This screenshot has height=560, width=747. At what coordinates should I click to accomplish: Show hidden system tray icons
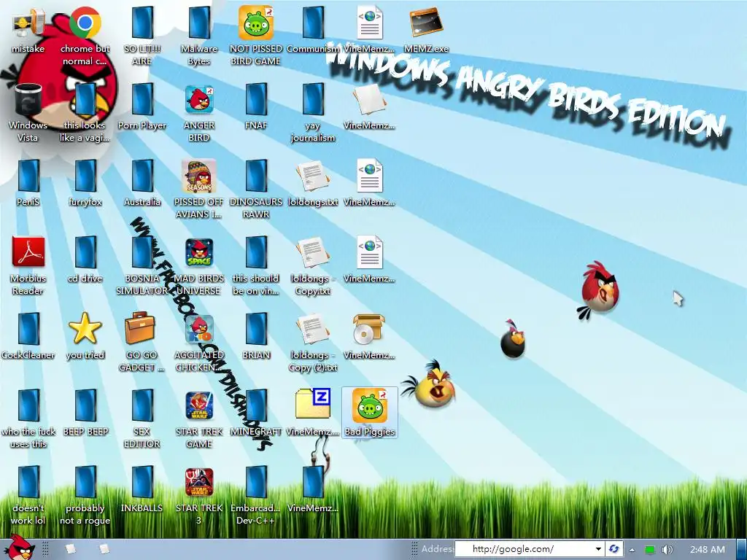(x=632, y=550)
